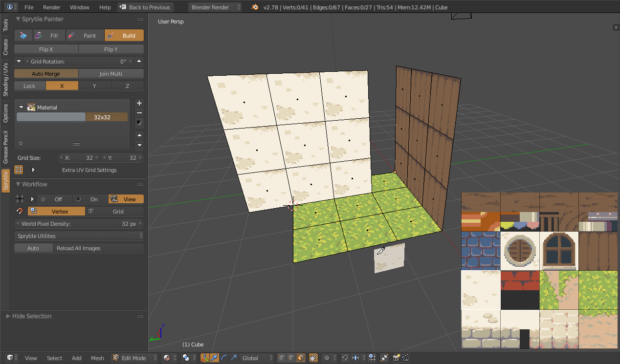Toggle the Join Multi option
This screenshot has width=620, height=364.
[111, 74]
